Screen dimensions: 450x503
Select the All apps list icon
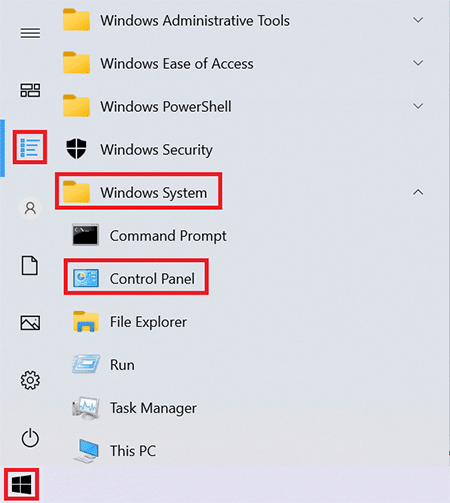pos(30,147)
